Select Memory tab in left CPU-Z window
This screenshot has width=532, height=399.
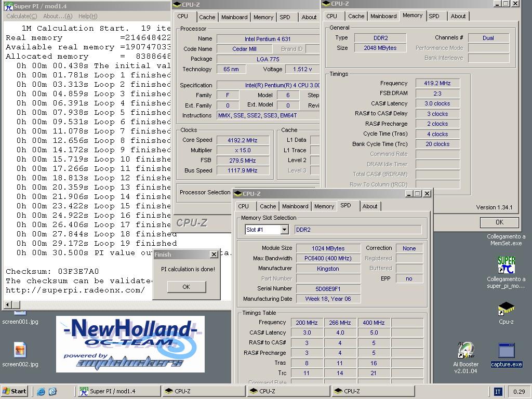click(x=263, y=17)
